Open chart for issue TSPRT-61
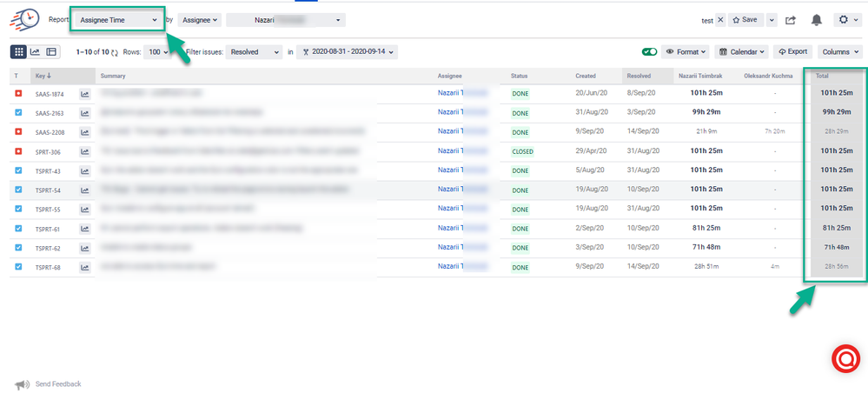868x400 pixels. click(84, 229)
